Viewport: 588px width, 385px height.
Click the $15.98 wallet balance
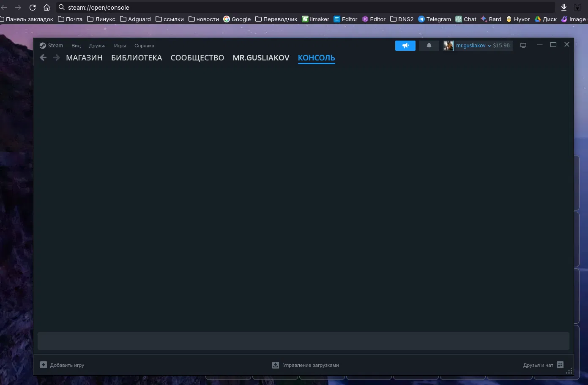[501, 46]
